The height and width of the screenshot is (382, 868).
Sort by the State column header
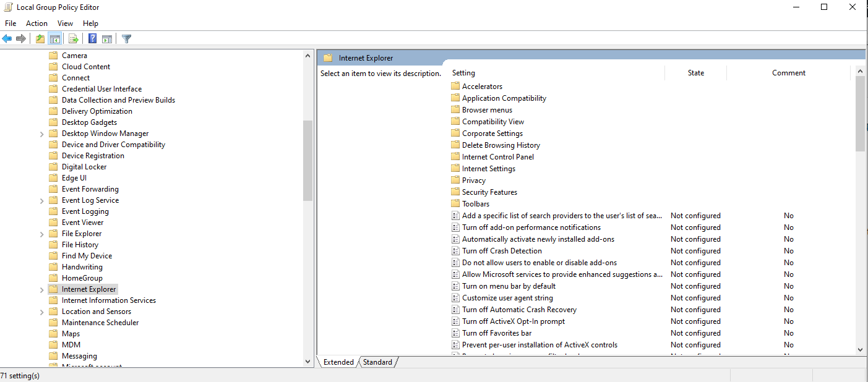point(696,73)
